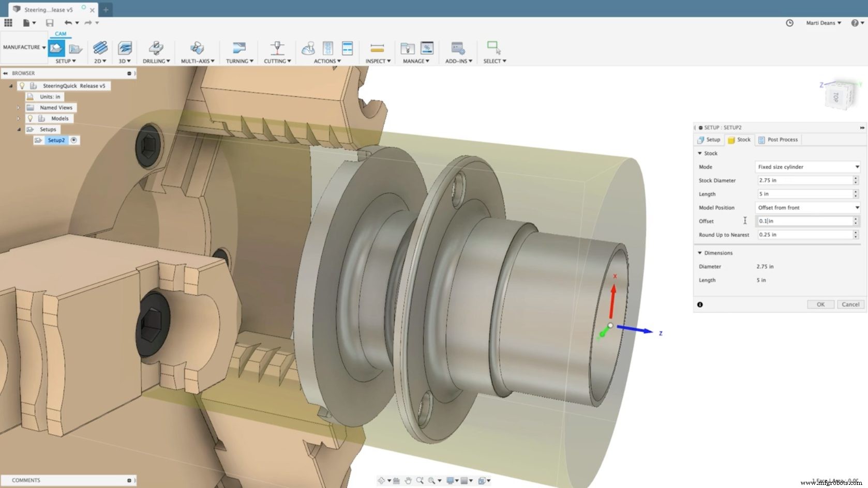The image size is (868, 488).
Task: Click the Stock Diameter input field
Action: pyautogui.click(x=804, y=180)
